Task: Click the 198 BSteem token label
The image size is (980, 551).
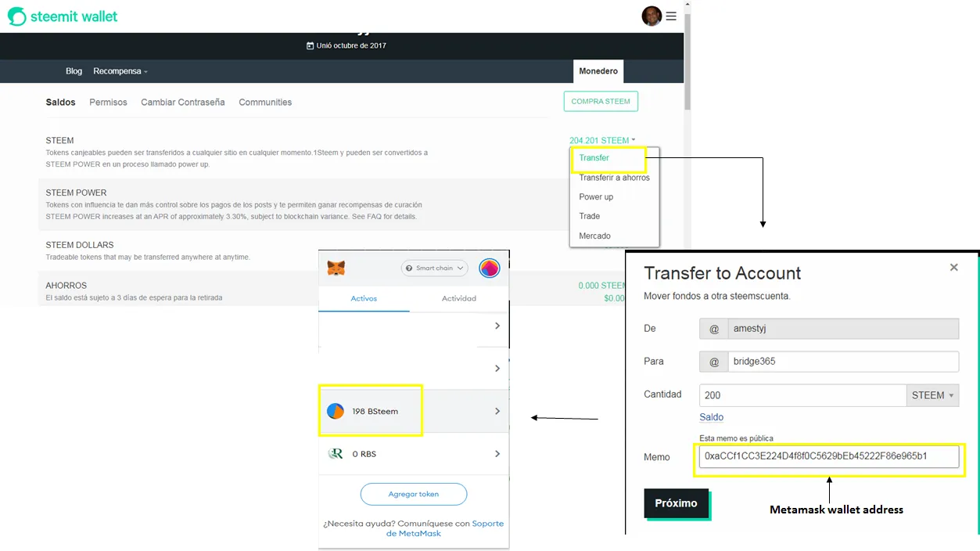Action: tap(375, 411)
